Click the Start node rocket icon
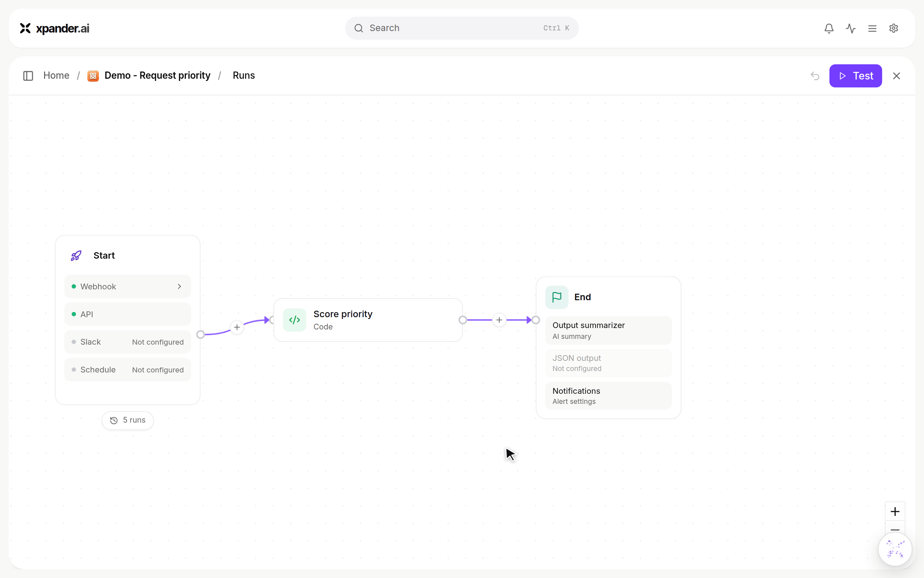This screenshot has height=578, width=924. click(x=76, y=255)
